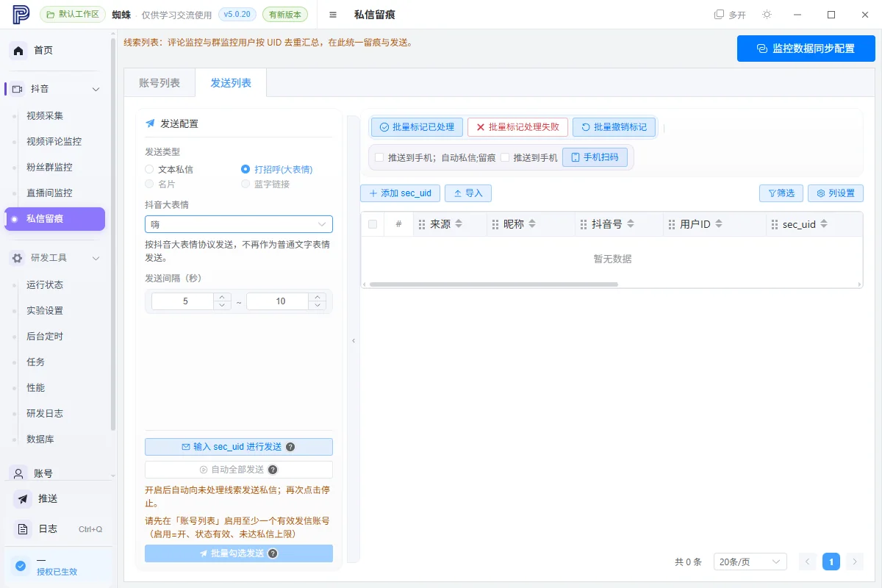This screenshot has height=588, width=882.
Task: Increase the maximum interval value 10
Action: click(317, 297)
